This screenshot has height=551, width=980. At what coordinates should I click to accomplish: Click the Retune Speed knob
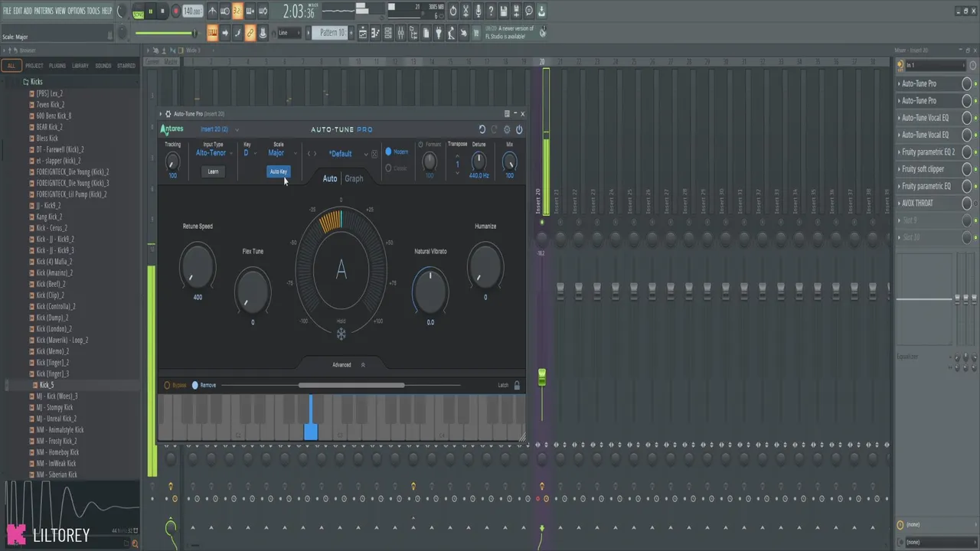pos(198,266)
